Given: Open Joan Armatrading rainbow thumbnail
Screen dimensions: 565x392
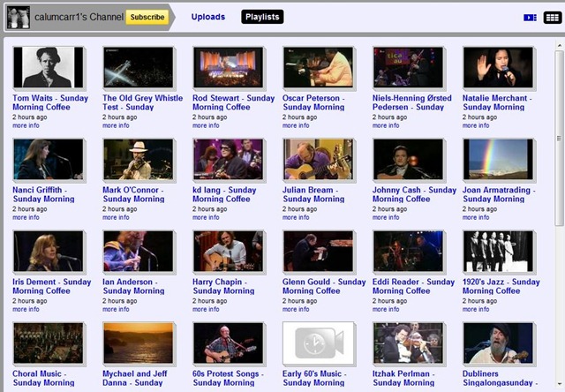Looking at the screenshot, I should 498,159.
